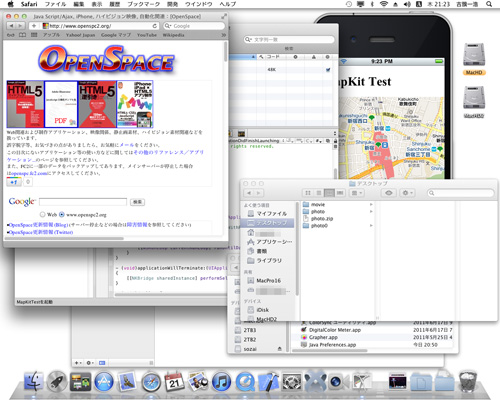
Task: Show Safari Reading List glasses icon
Action: [11, 35]
